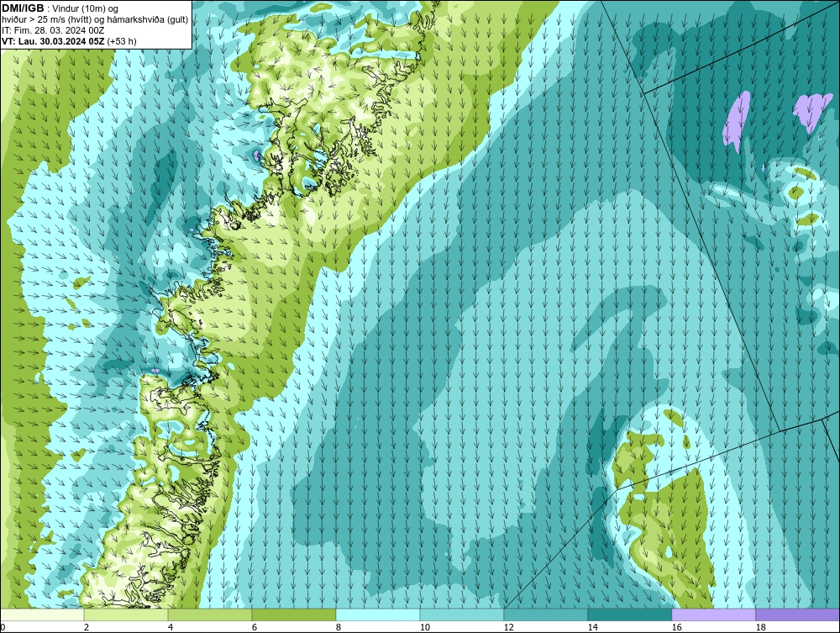Click the legend swatch above 18 m/s
This screenshot has height=633, width=840.
pyautogui.click(x=797, y=615)
